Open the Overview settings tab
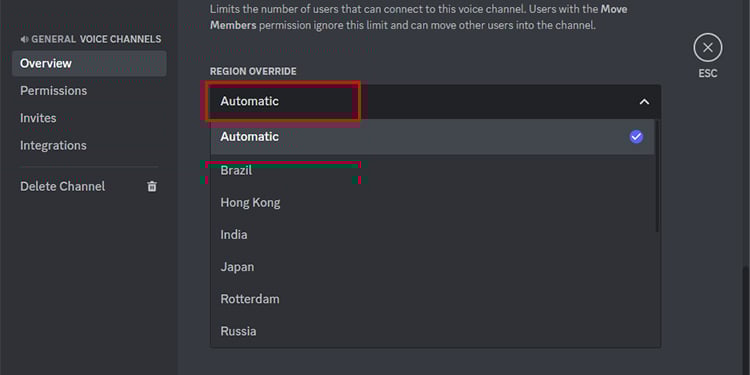The width and height of the screenshot is (750, 375). pos(89,63)
